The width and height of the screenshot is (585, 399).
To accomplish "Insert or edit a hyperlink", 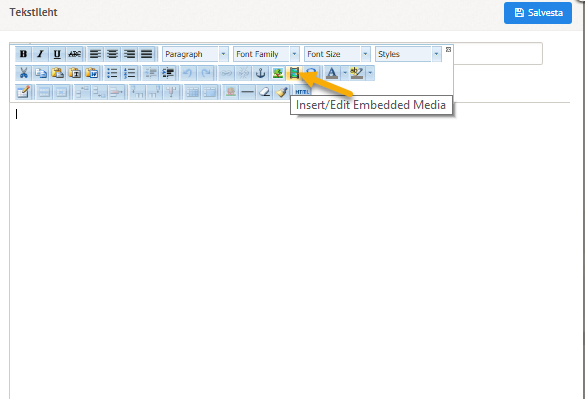I will pos(226,73).
